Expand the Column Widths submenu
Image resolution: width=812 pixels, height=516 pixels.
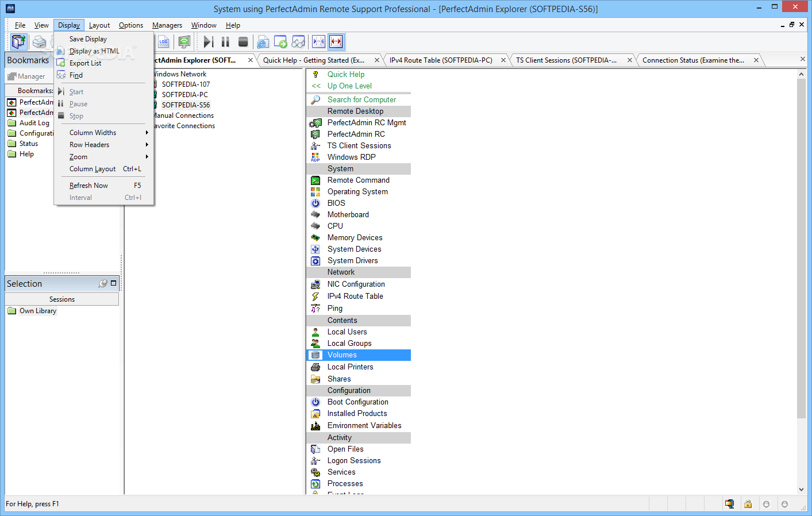tap(105, 133)
